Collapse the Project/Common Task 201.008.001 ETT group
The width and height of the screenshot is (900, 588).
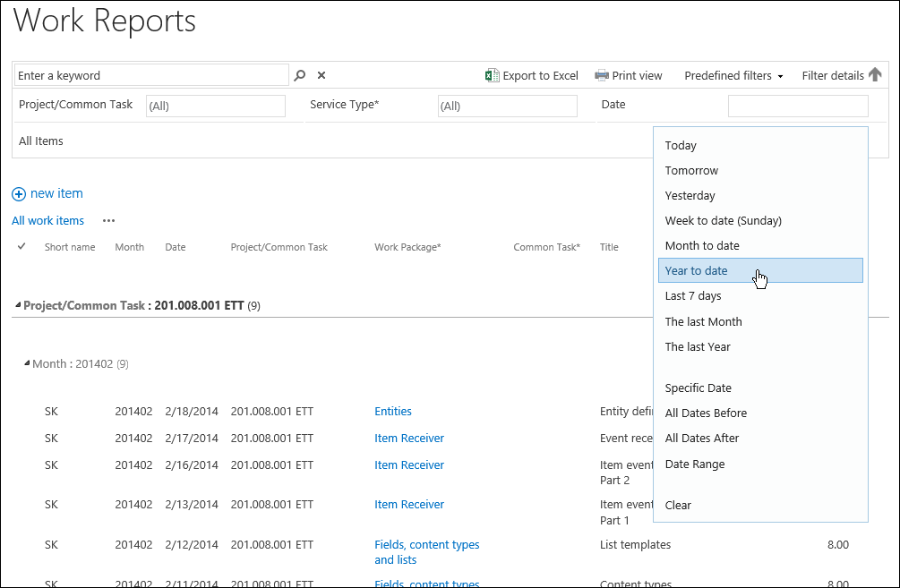(x=18, y=306)
